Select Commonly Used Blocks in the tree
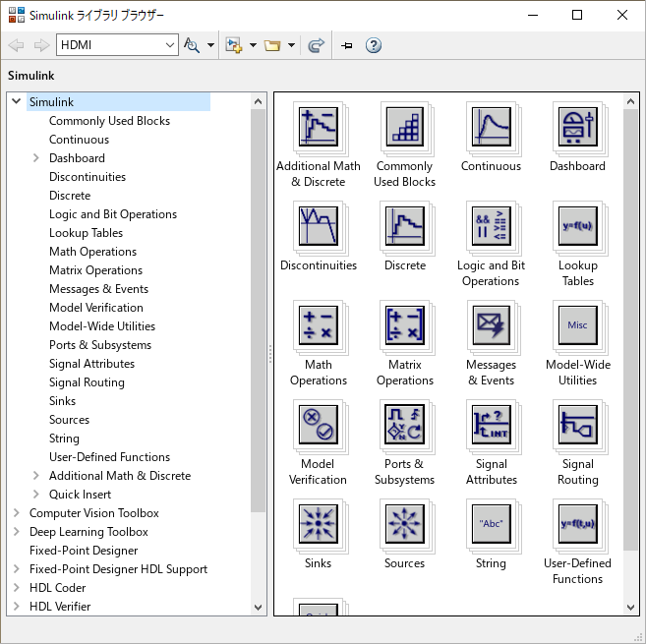 (109, 121)
